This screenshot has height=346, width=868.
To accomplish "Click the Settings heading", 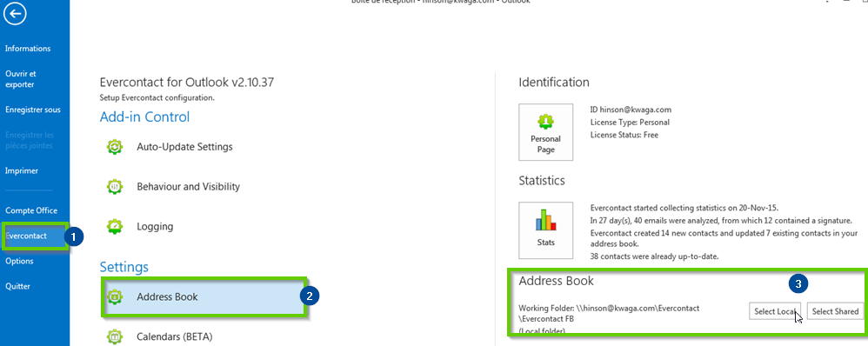I will click(x=124, y=267).
